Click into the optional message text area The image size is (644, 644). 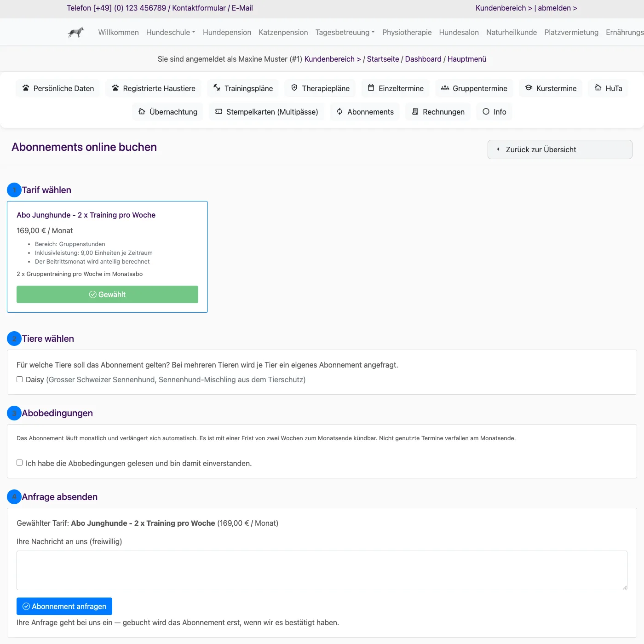tap(322, 570)
